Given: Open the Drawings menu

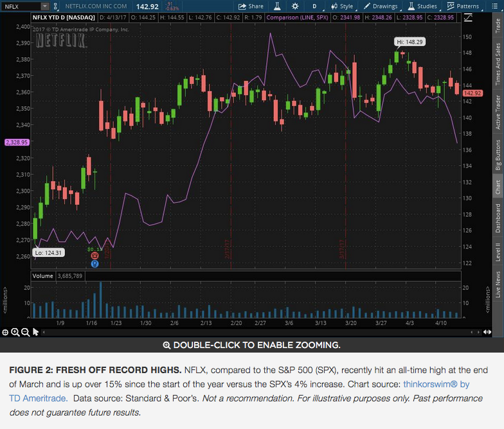Looking at the screenshot, I should click(381, 6).
